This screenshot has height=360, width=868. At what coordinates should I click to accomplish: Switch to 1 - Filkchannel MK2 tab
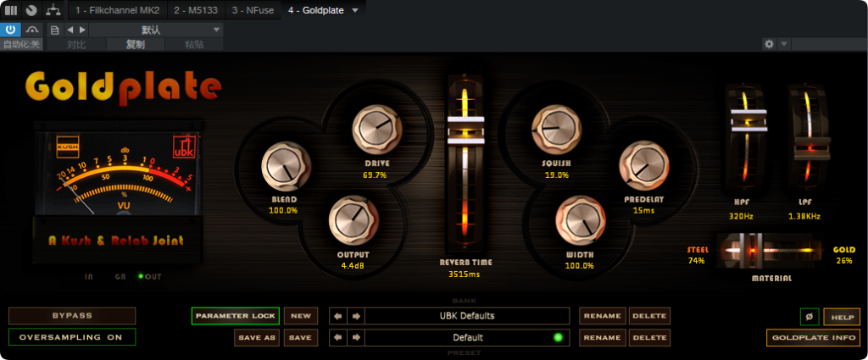click(118, 10)
